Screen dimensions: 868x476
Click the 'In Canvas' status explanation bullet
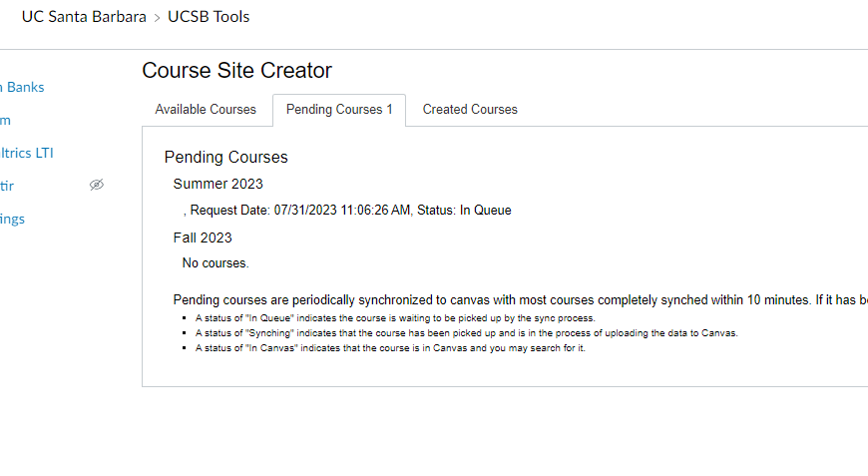click(x=390, y=348)
